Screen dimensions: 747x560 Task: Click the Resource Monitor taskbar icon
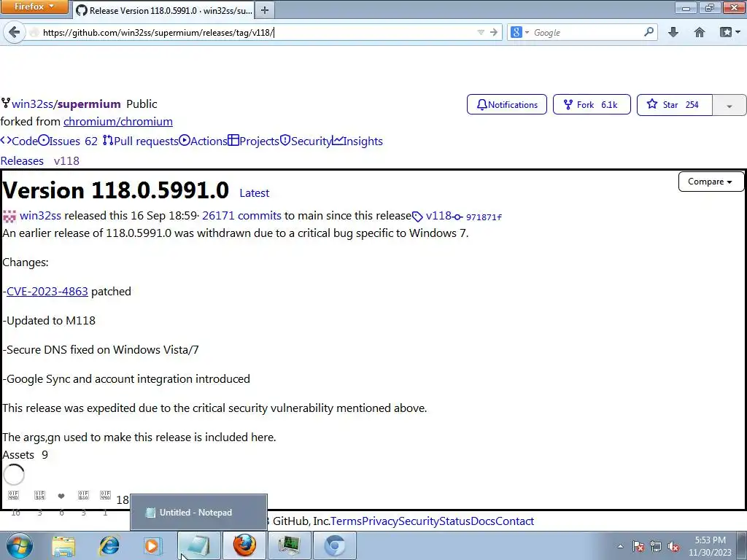289,545
